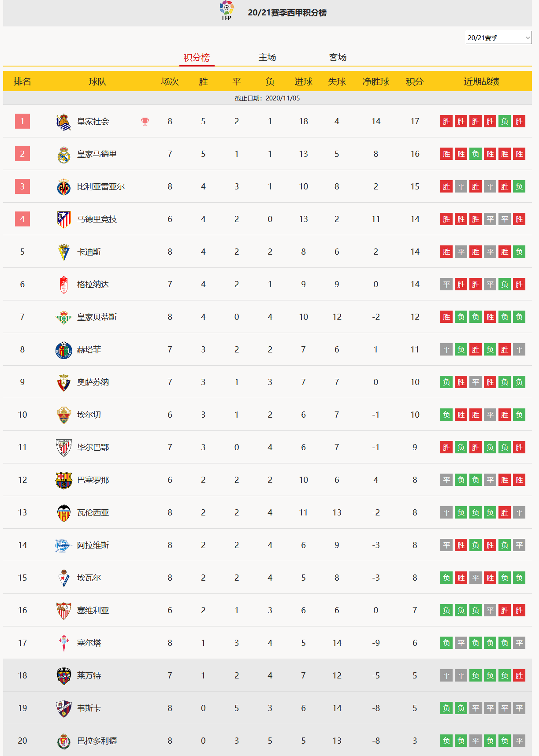Select the 积分榜 standings tab

pos(197,58)
